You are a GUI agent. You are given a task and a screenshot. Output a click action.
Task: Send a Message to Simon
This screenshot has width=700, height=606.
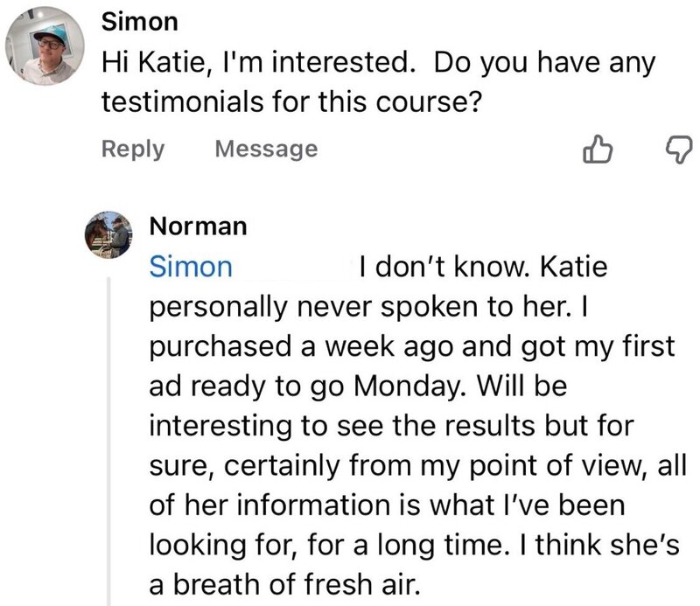point(266,150)
